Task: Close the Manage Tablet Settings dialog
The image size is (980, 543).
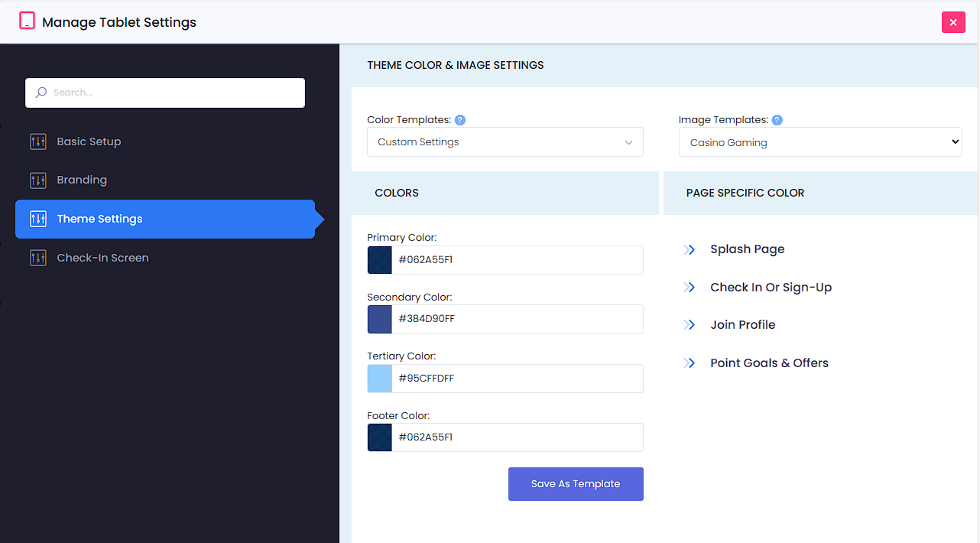Action: [x=953, y=22]
